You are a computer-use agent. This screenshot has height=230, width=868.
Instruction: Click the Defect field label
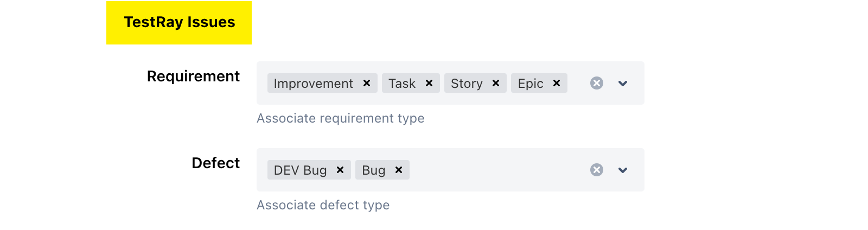215,163
